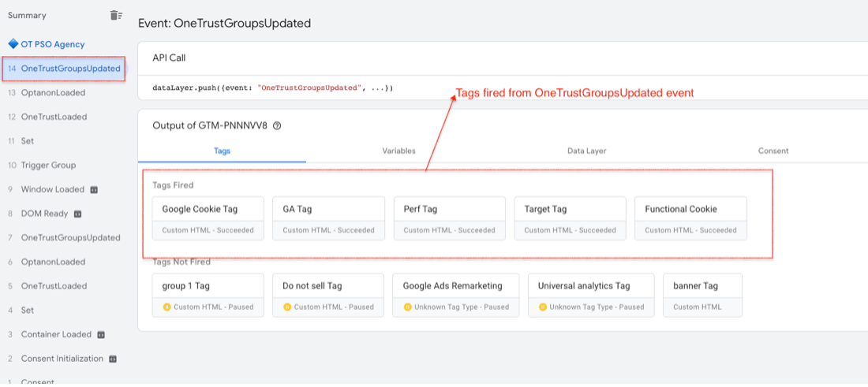The image size is (868, 387).
Task: Switch to the Variables tab
Action: [398, 151]
